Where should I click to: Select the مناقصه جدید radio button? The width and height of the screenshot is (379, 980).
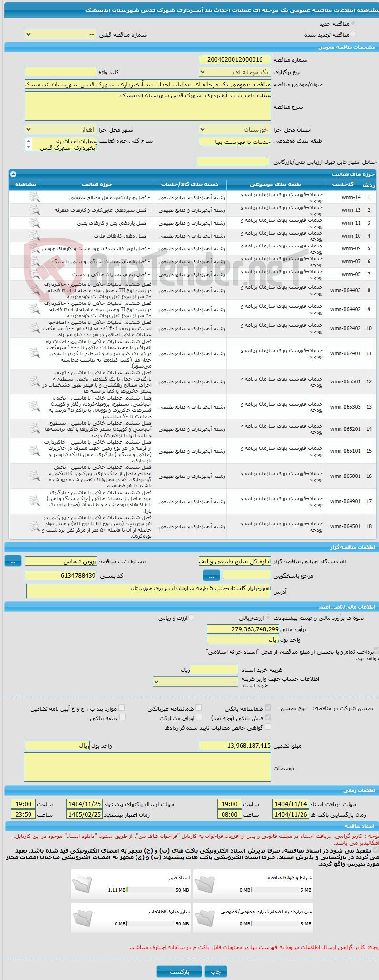[353, 23]
